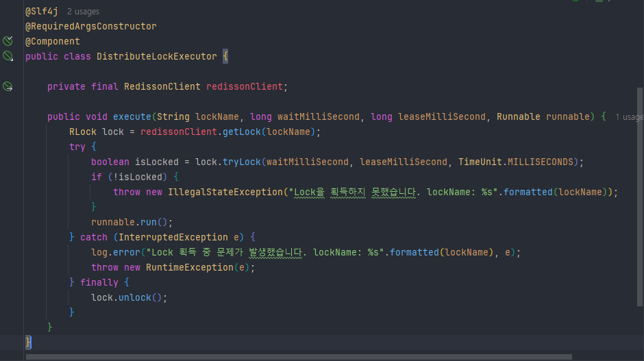Viewport: 644px width, 361px height.
Task: Click the finally keyword
Action: point(99,282)
